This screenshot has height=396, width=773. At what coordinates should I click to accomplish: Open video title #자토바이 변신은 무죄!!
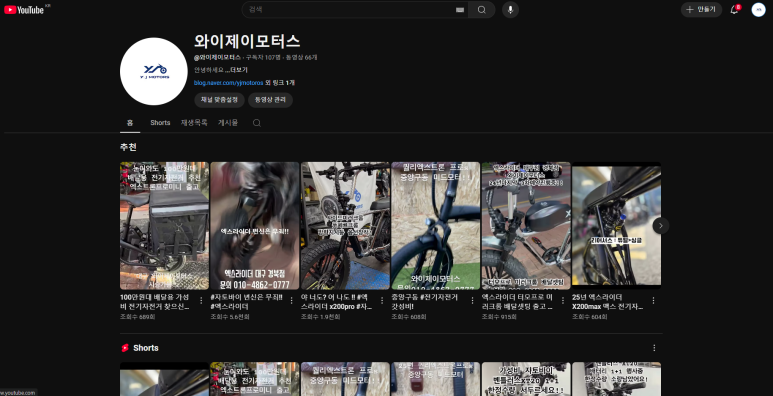(x=246, y=302)
